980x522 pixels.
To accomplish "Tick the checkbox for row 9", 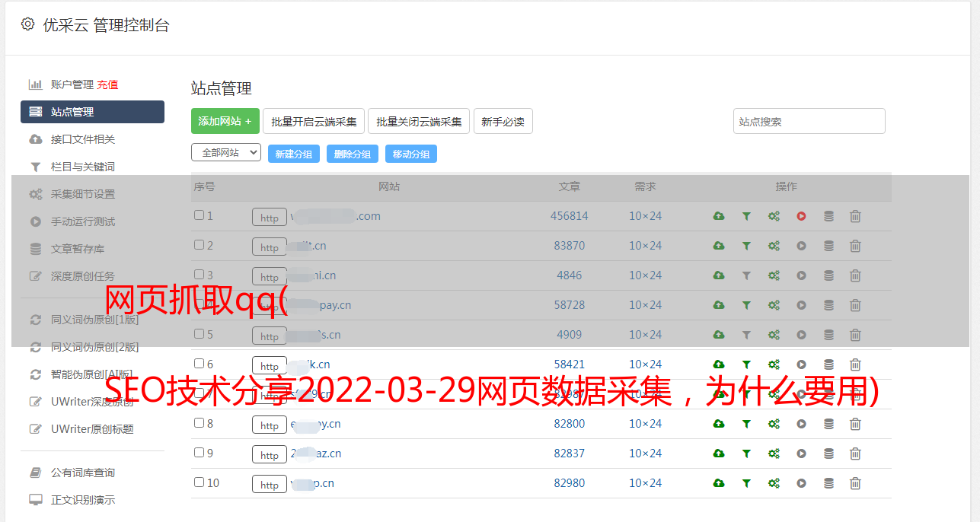I will click(x=199, y=453).
